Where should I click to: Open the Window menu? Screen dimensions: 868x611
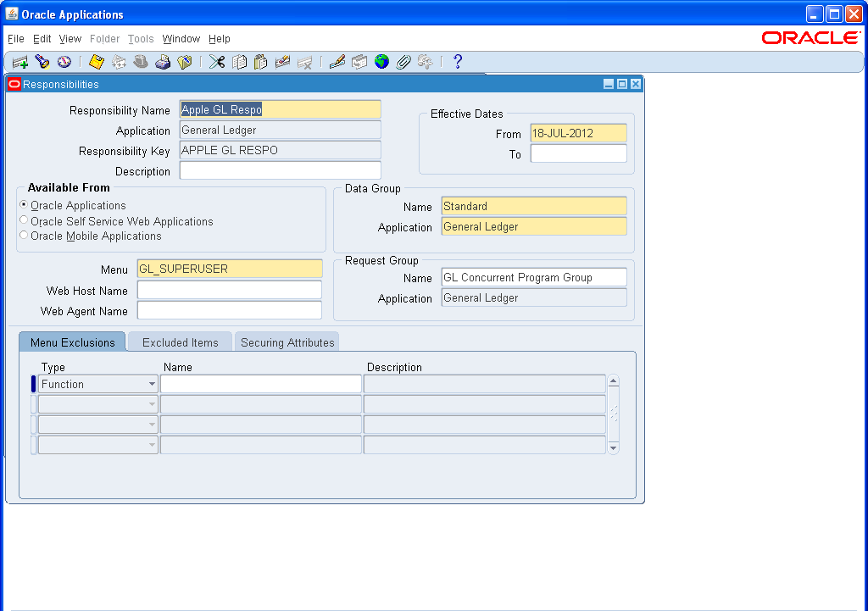coord(181,39)
